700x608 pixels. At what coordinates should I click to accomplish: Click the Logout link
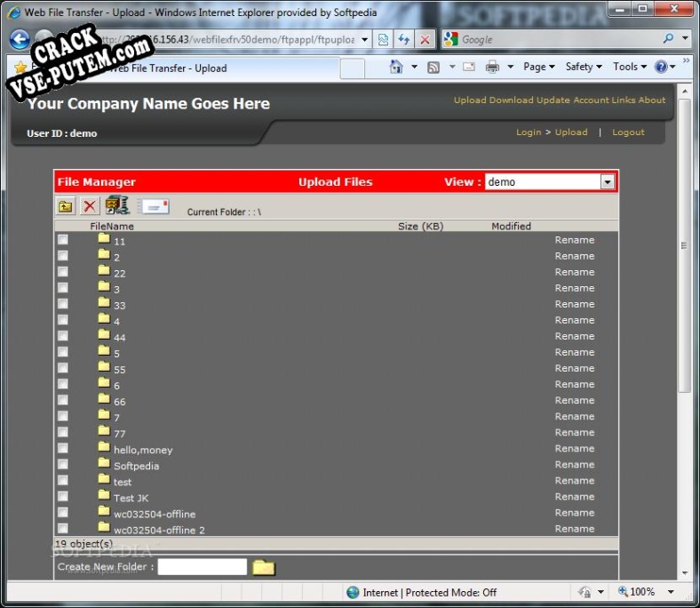(628, 132)
